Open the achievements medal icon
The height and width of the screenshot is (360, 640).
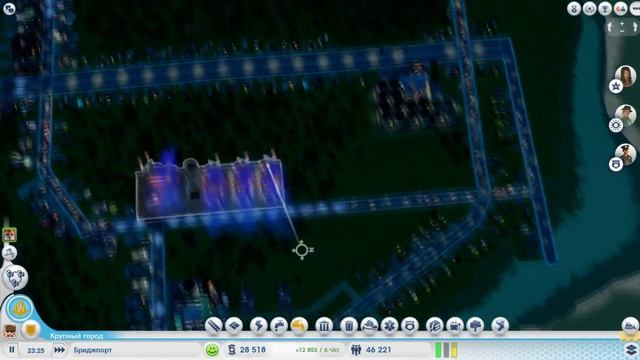point(574,9)
